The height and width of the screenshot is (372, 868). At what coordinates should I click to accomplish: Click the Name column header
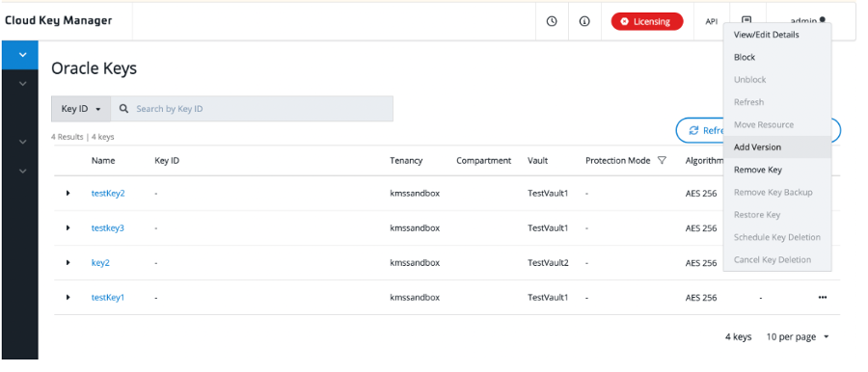click(103, 161)
